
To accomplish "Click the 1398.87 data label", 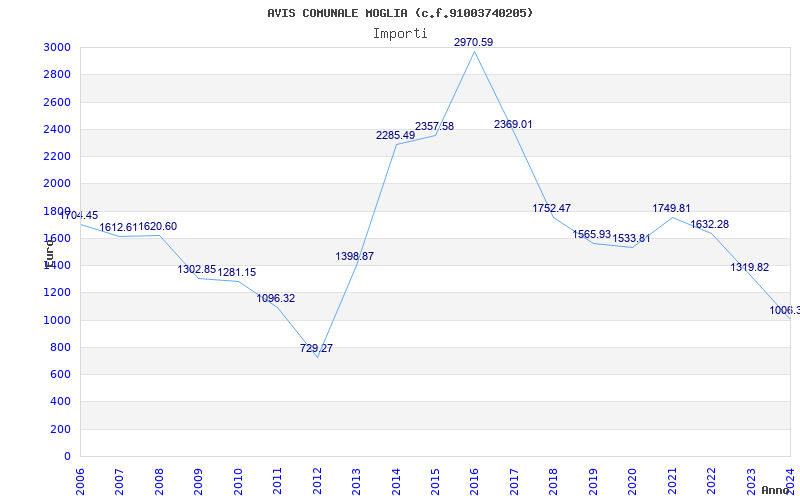I will [355, 256].
